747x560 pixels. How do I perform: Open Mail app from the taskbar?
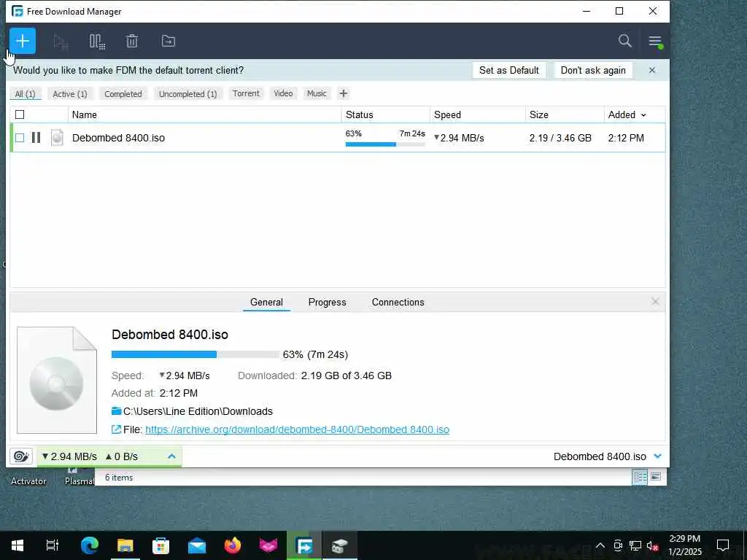click(197, 545)
